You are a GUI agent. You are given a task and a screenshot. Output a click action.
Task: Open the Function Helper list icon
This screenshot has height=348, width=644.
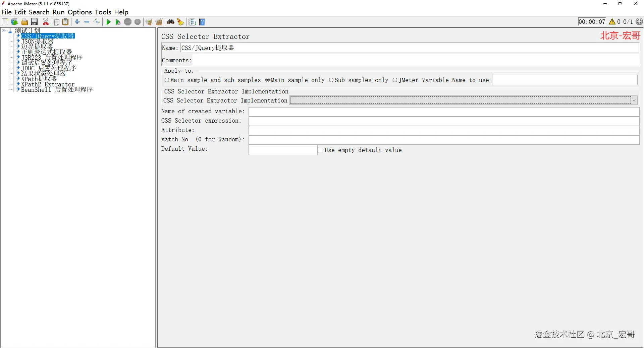(x=192, y=22)
